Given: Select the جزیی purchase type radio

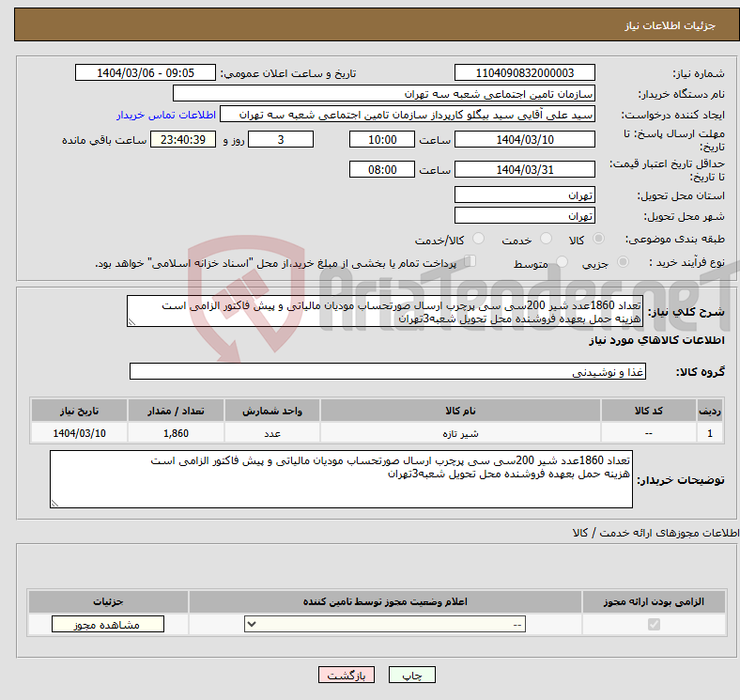Looking at the screenshot, I should coord(623,261).
